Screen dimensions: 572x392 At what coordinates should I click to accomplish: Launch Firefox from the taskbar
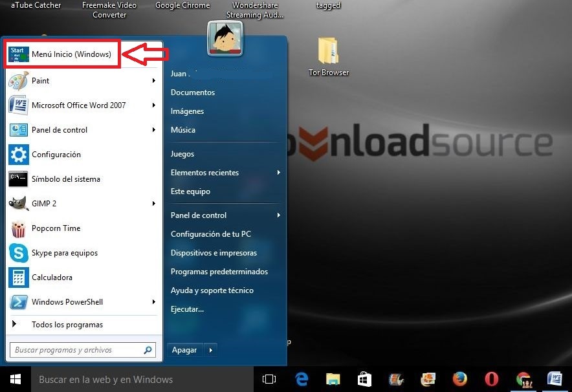click(x=459, y=379)
